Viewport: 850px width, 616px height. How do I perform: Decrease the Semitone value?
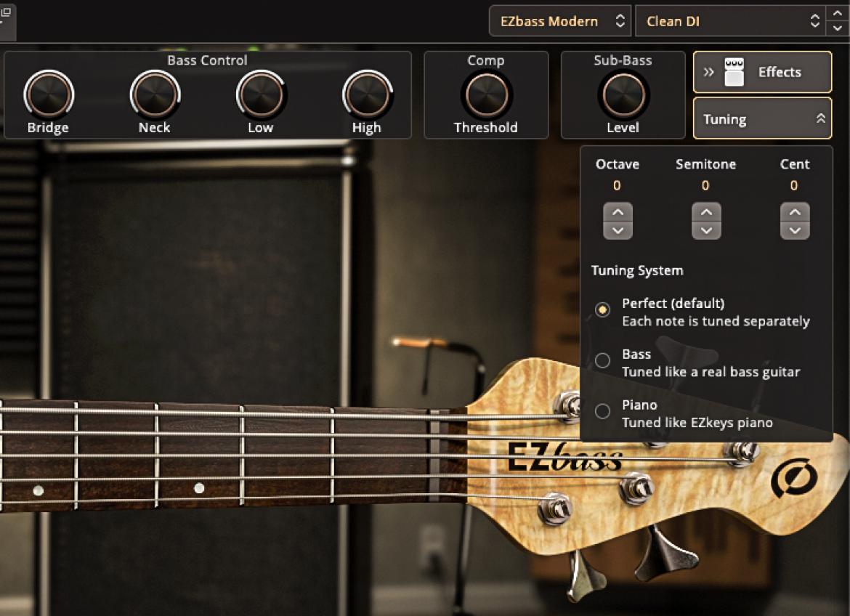point(706,230)
